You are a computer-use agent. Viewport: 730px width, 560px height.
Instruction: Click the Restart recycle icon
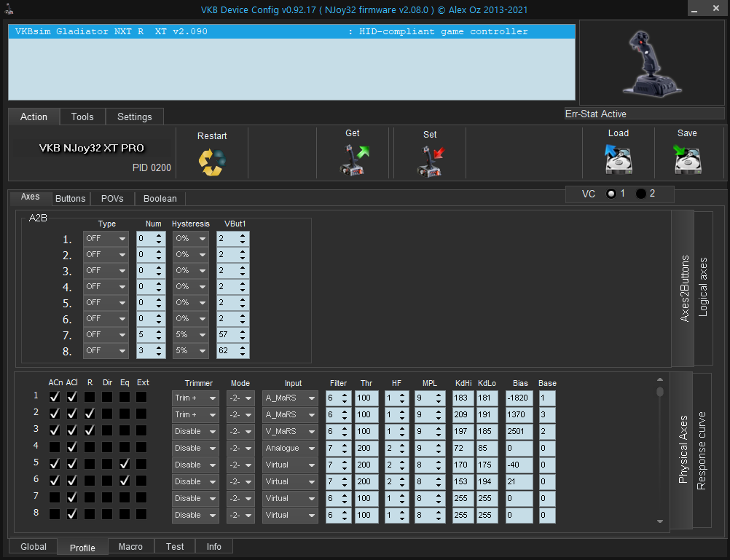click(x=212, y=162)
